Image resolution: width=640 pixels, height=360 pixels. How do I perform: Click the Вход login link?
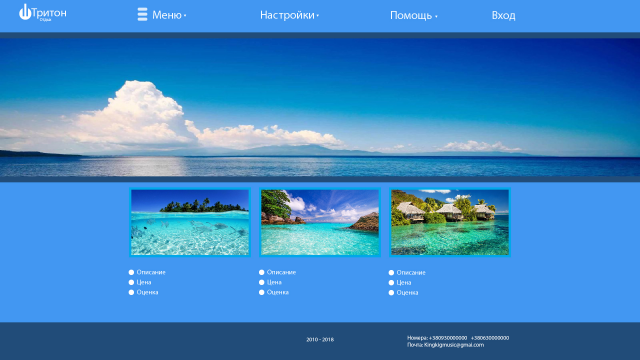click(x=503, y=16)
